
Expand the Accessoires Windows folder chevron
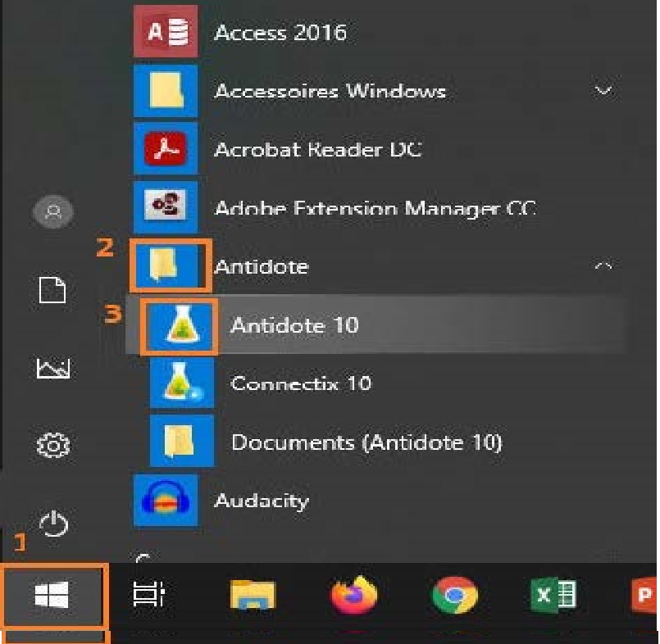[x=604, y=90]
